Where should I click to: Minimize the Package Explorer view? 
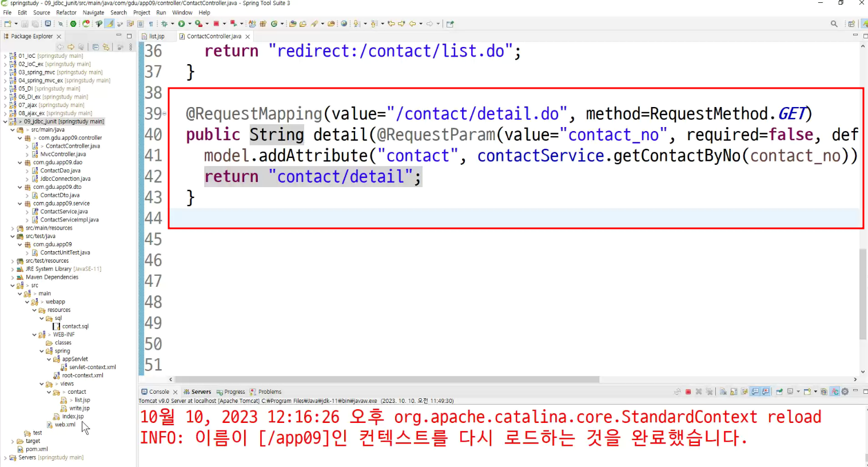[x=119, y=35]
